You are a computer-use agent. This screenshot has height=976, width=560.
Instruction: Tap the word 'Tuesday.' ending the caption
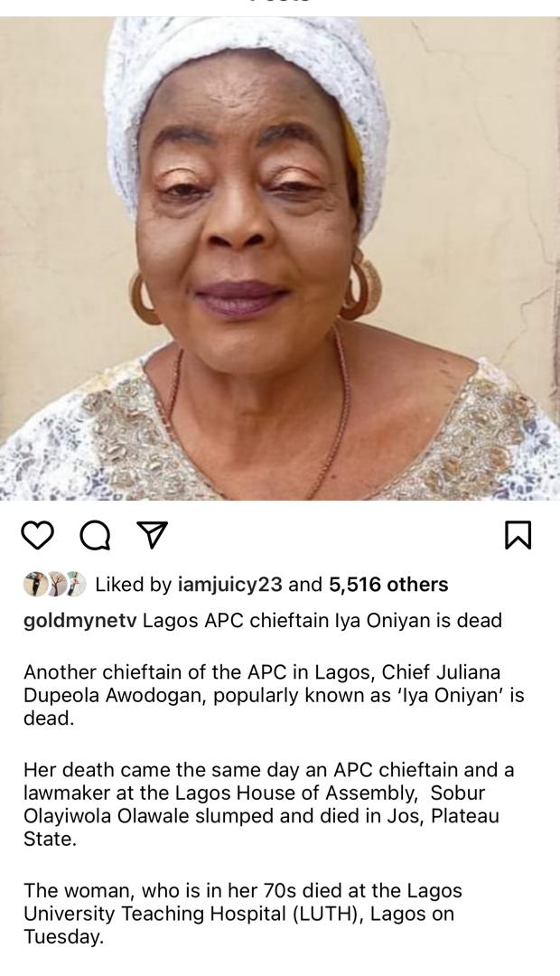63,937
